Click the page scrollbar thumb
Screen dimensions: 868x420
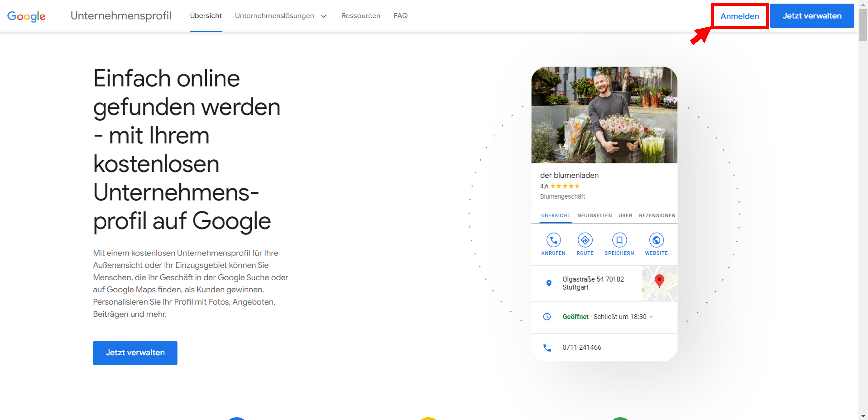[x=863, y=25]
